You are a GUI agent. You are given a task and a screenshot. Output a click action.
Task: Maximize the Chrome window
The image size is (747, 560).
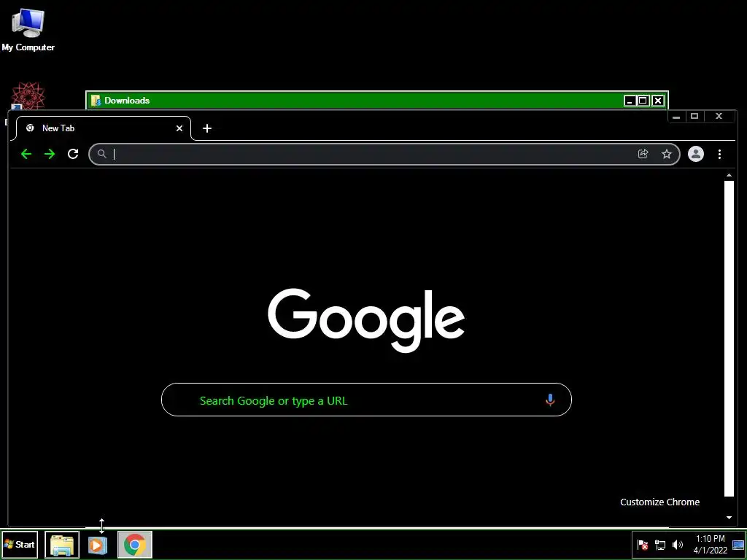694,116
